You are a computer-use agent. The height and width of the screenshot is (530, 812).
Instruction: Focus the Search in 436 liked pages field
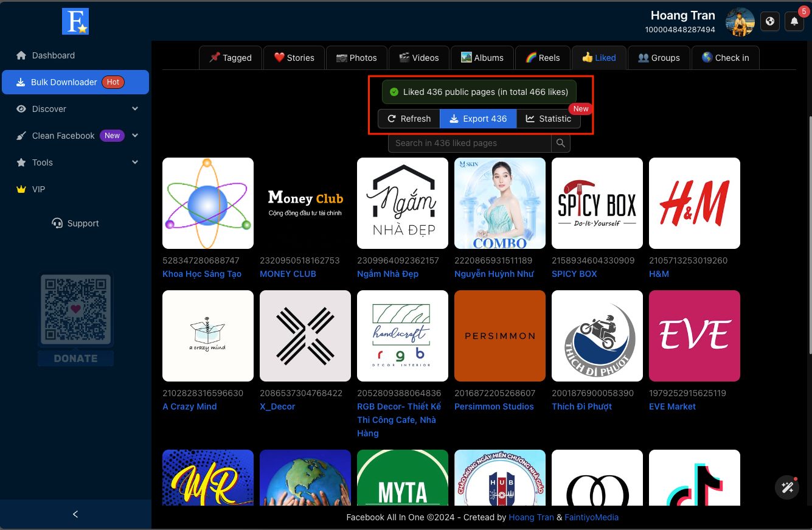tap(470, 143)
